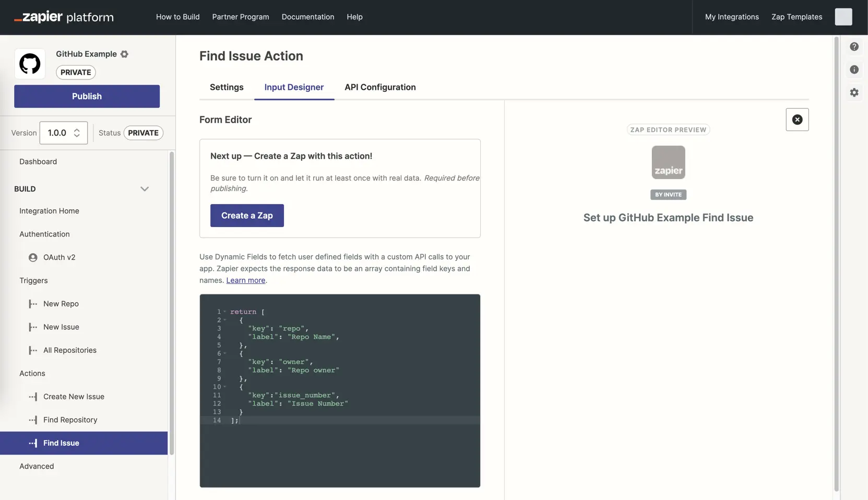Fold code line 1 in editor
Screen dimensions: 868x500
225,312
